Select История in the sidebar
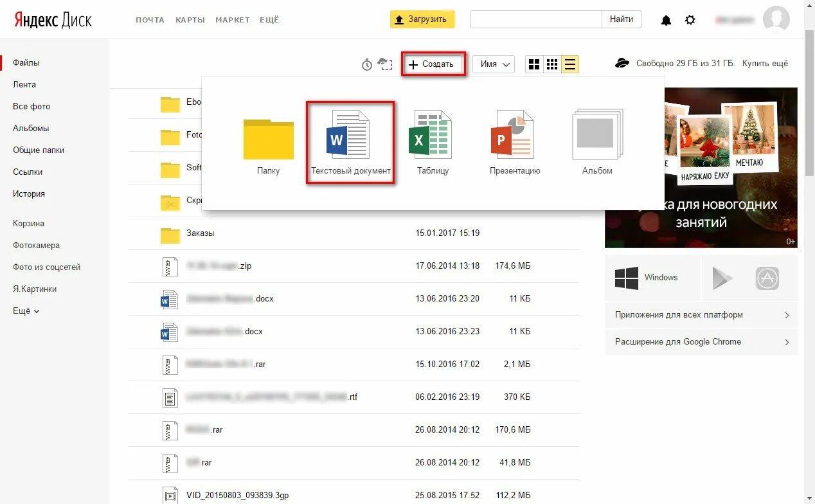 pyautogui.click(x=29, y=194)
